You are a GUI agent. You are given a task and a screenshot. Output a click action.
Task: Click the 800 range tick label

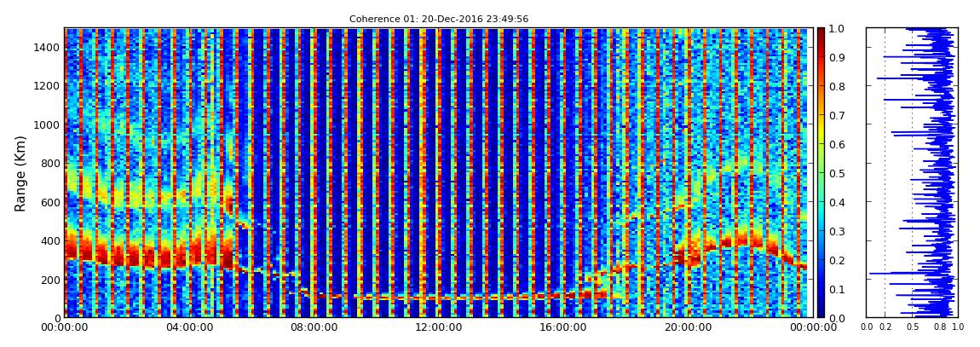(50, 163)
